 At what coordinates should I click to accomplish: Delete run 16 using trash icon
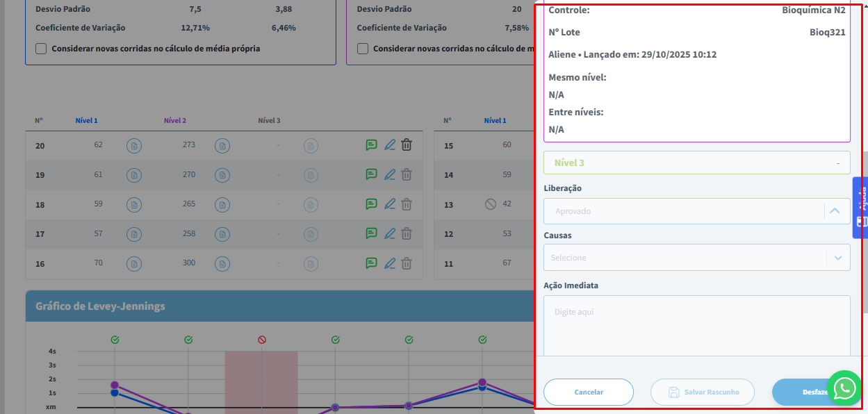click(x=407, y=263)
